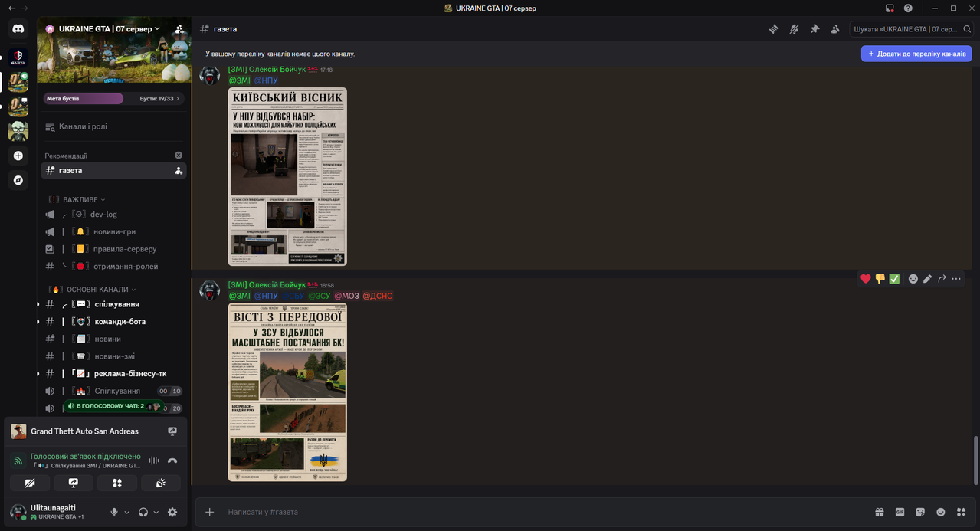Open dev-log channel
Image resolution: width=980 pixels, height=531 pixels.
pyautogui.click(x=113, y=214)
